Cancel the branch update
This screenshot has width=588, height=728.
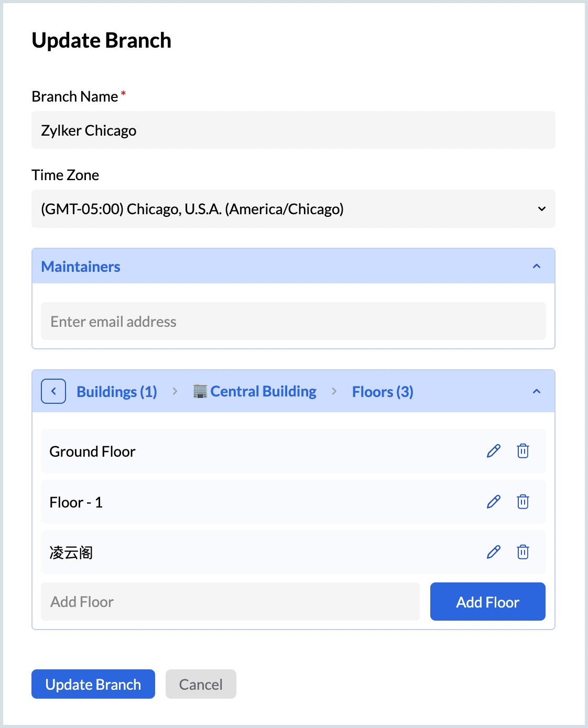coord(201,684)
